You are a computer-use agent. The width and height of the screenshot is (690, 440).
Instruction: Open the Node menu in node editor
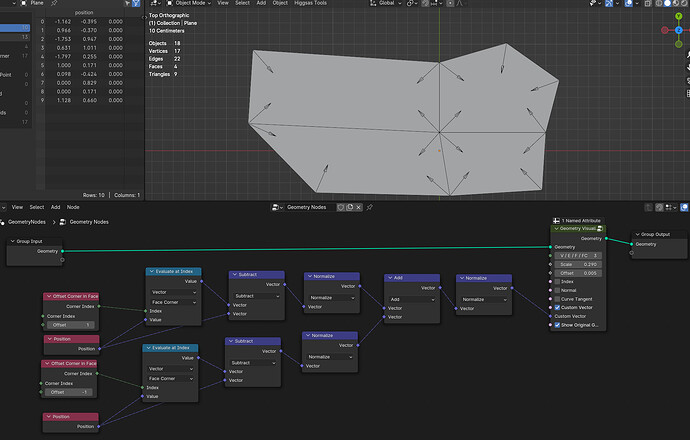(73, 207)
